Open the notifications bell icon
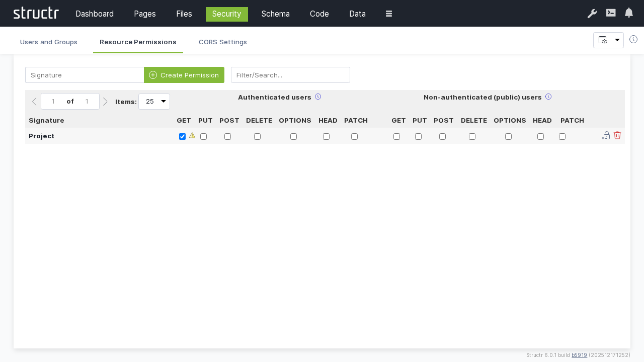 click(x=628, y=13)
